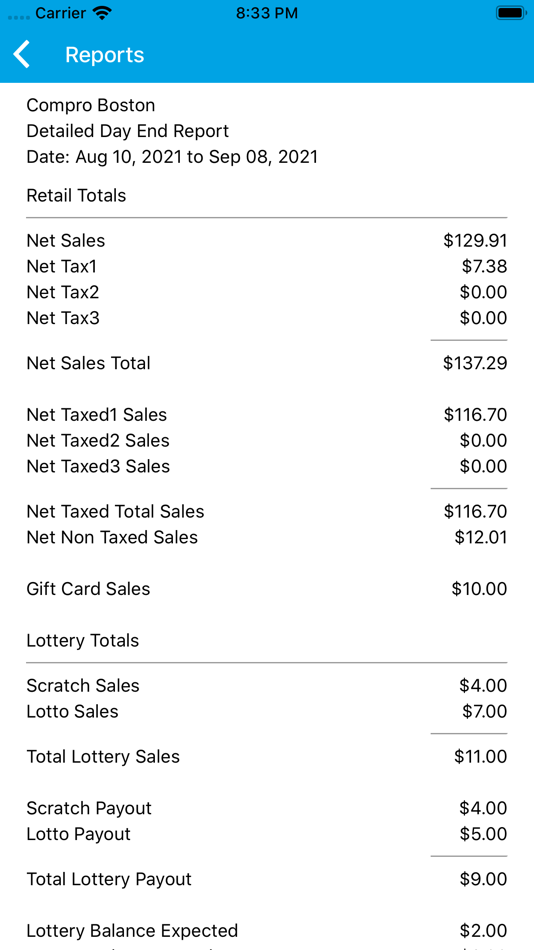Viewport: 534px width, 950px height.
Task: Tap the 8:33 PM status bar clock
Action: (267, 13)
